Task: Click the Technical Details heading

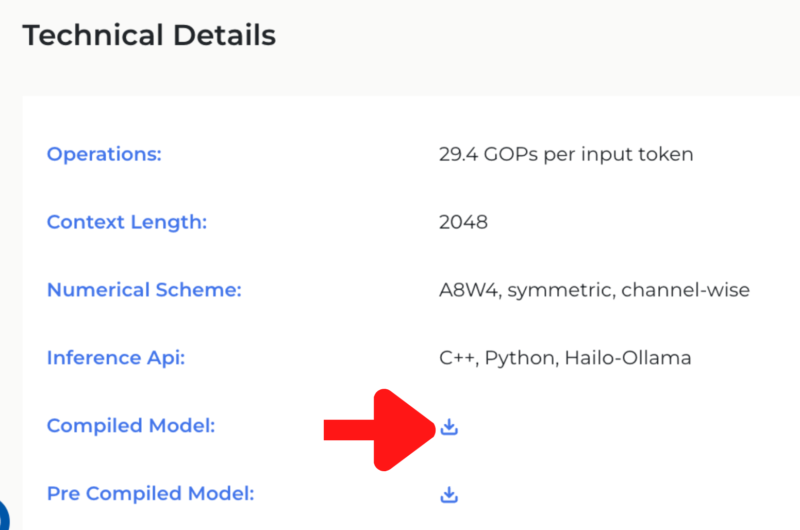Action: tap(149, 36)
